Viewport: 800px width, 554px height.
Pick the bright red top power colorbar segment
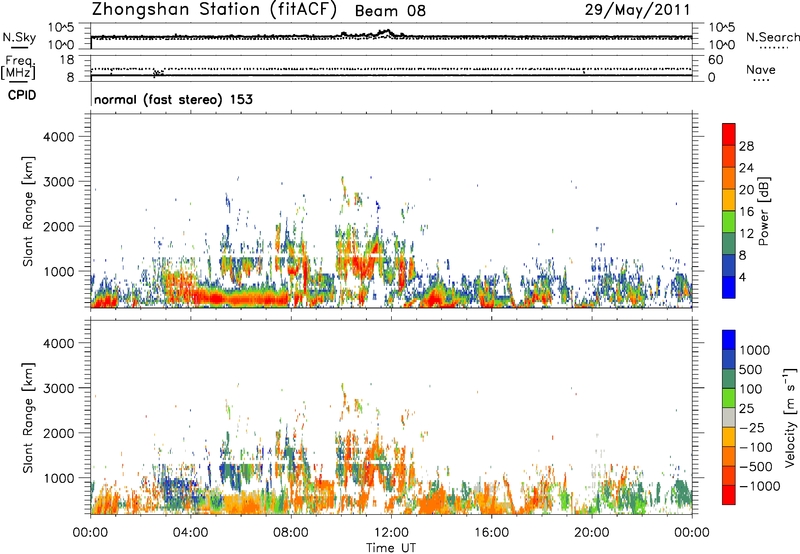[x=729, y=135]
